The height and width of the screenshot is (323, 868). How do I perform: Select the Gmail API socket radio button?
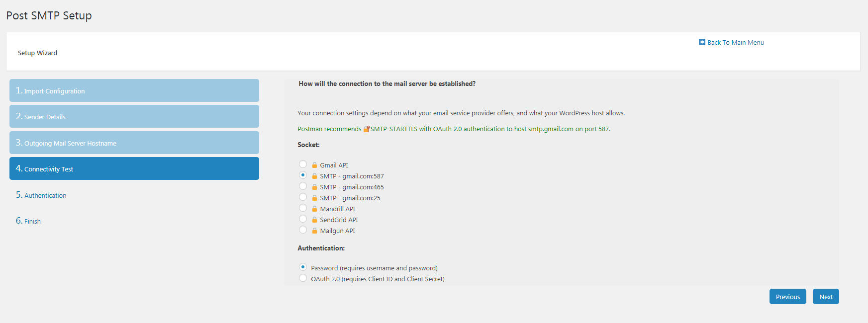303,164
